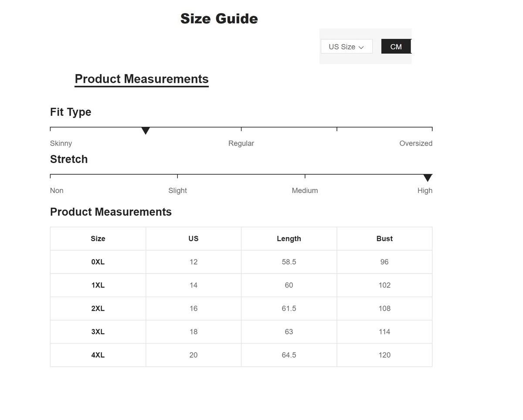Click the Length column header

pyautogui.click(x=289, y=238)
